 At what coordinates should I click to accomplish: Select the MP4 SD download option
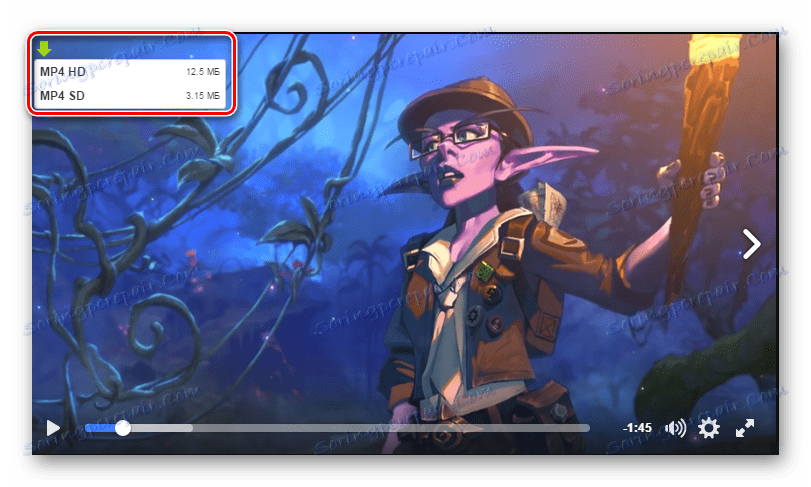(x=129, y=96)
